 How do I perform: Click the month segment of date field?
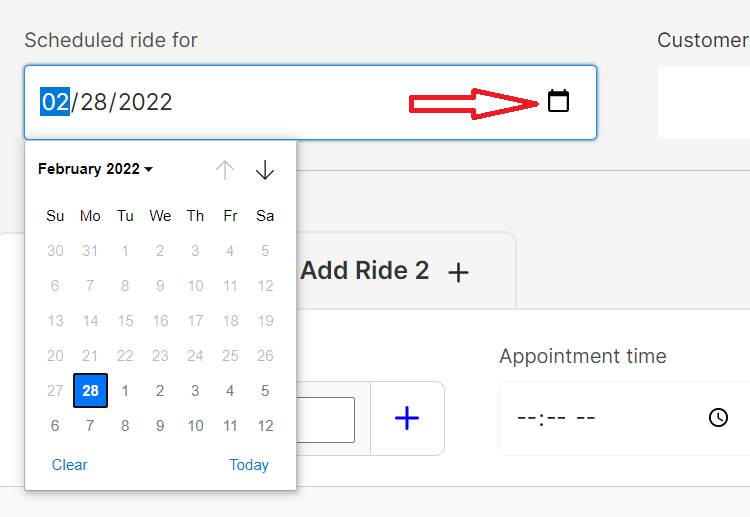(x=55, y=102)
